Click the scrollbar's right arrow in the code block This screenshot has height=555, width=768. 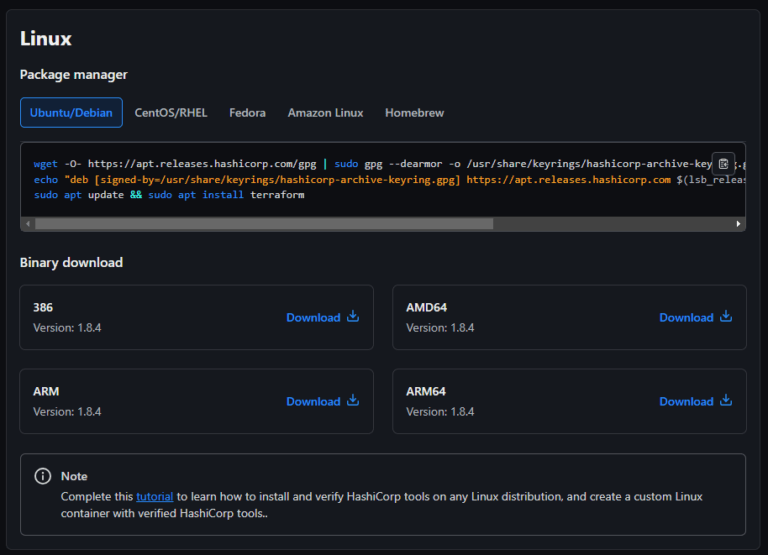tap(738, 224)
